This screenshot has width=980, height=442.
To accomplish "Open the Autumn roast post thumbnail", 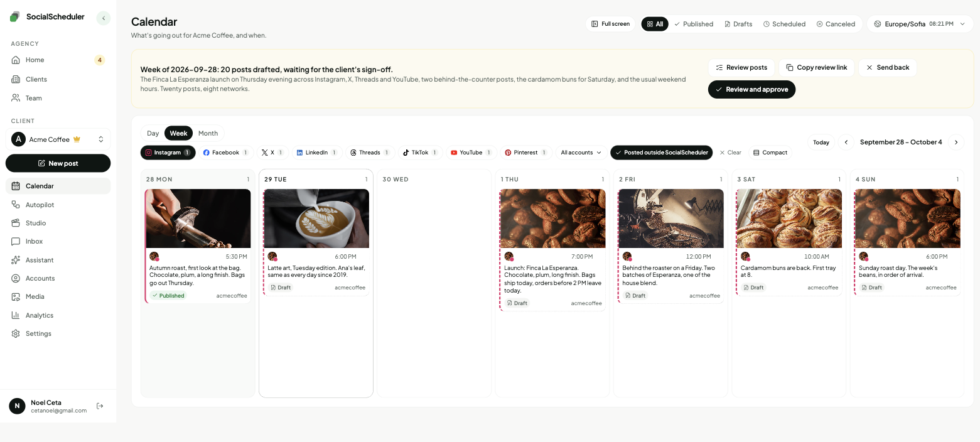I will (198, 218).
